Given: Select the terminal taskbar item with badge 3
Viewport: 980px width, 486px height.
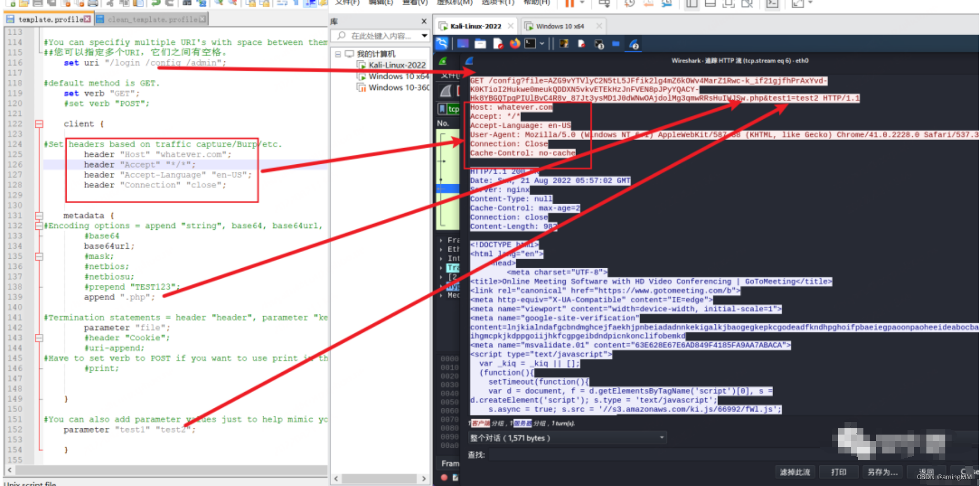Looking at the screenshot, I should tap(599, 44).
